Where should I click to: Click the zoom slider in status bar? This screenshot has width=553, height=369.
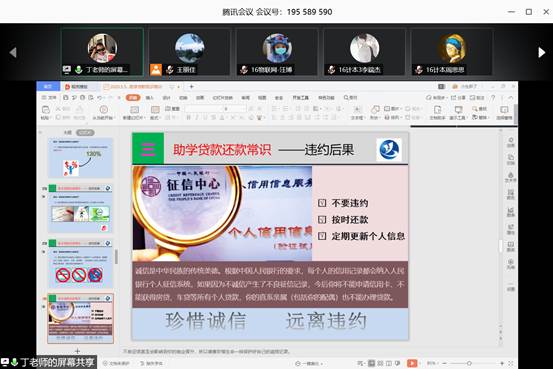[469, 363]
